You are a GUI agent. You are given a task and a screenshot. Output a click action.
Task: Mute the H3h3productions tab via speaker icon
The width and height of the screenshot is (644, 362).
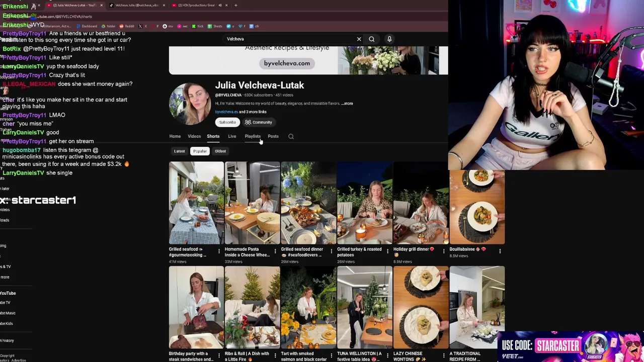[x=220, y=5]
